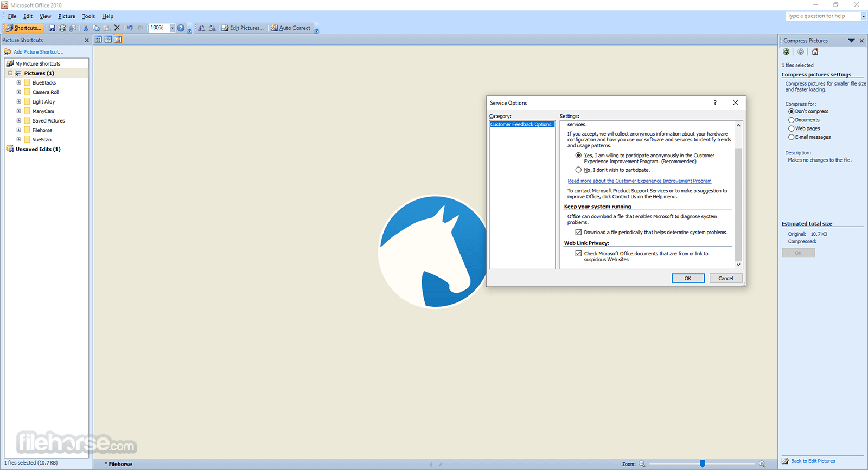Close the Picture Shortcuts pane
The image size is (868, 470).
point(87,40)
